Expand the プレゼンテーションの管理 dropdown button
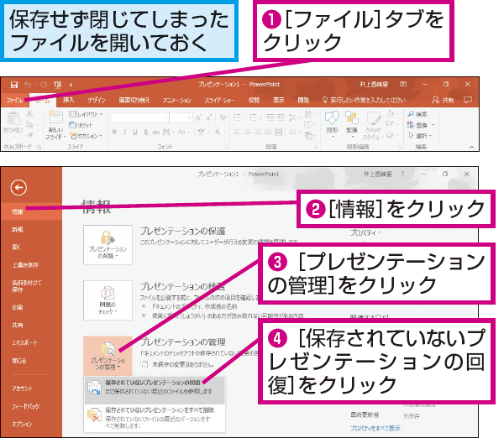504x438 pixels. (x=108, y=356)
